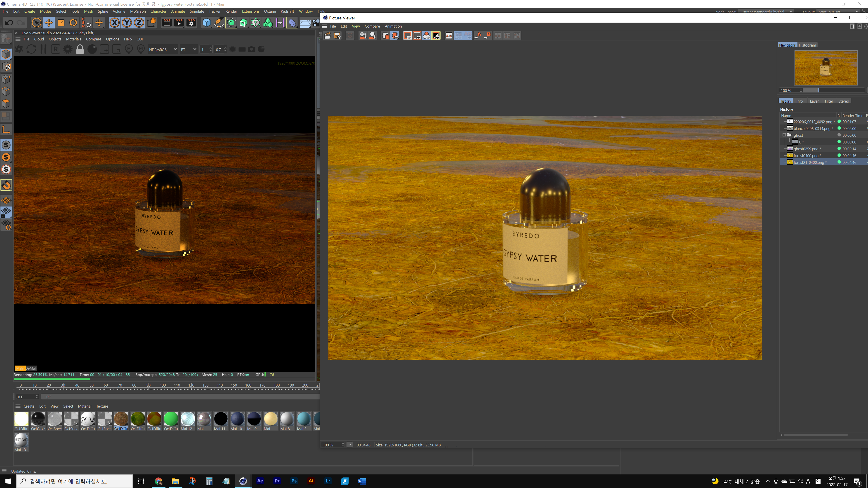The image size is (868, 488).
Task: Toggle Z axis lock
Action: coord(139,23)
